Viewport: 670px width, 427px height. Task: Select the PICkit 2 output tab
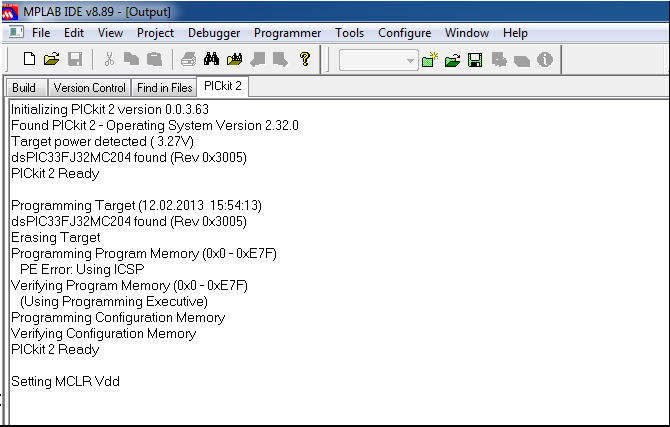click(223, 86)
